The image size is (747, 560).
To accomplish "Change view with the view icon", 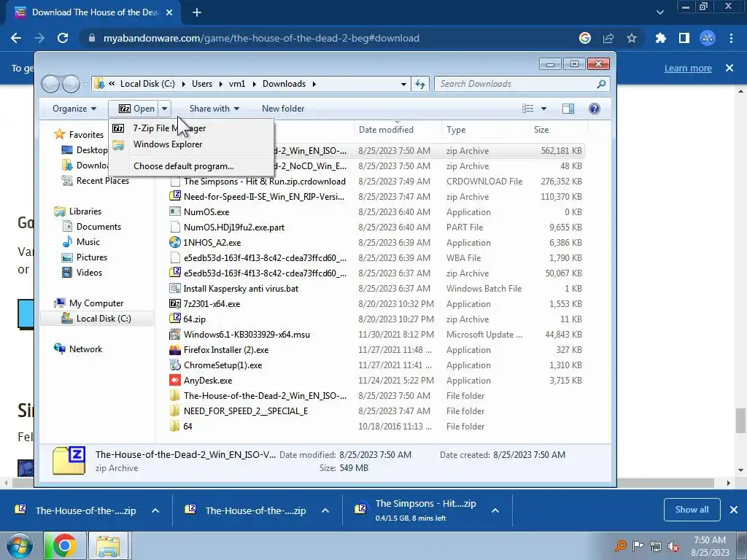I will click(528, 109).
